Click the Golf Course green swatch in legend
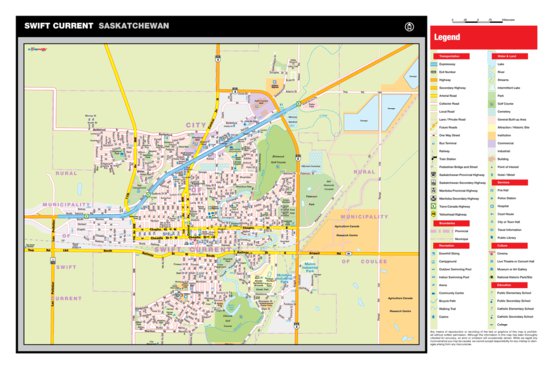The image size is (553, 369). [492, 104]
